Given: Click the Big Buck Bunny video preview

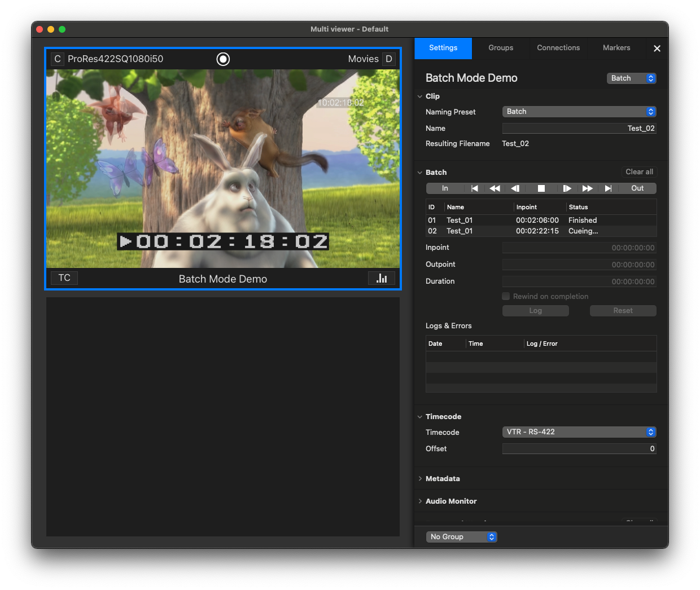Looking at the screenshot, I should coord(223,169).
